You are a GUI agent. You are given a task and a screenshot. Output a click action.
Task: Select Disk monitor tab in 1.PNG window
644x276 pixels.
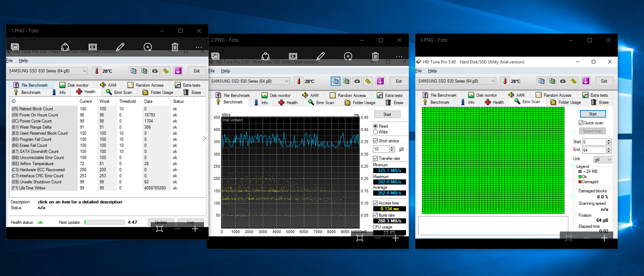[x=74, y=85]
